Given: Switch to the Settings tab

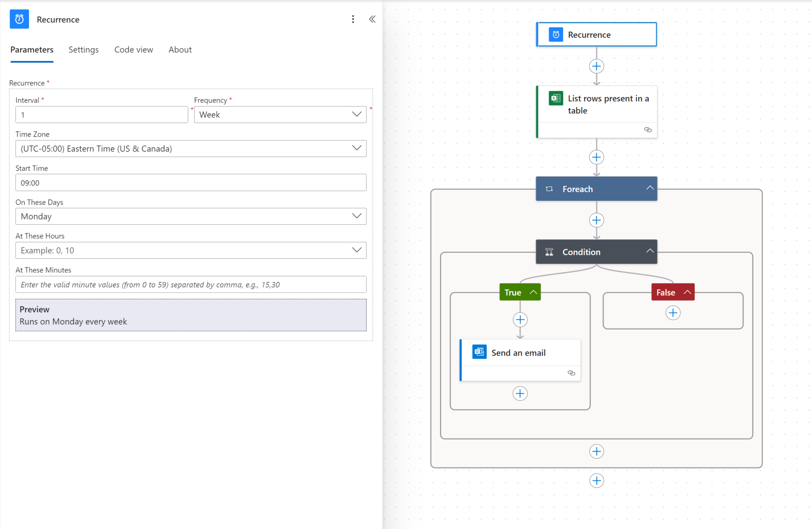Looking at the screenshot, I should point(83,50).
